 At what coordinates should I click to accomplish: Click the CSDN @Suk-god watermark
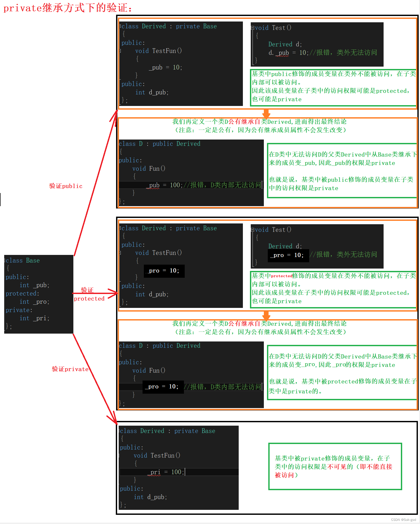point(403,520)
